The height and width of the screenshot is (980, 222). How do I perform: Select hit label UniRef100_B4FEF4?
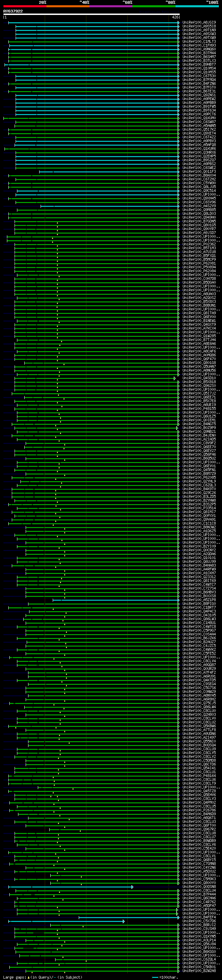tap(199, 917)
